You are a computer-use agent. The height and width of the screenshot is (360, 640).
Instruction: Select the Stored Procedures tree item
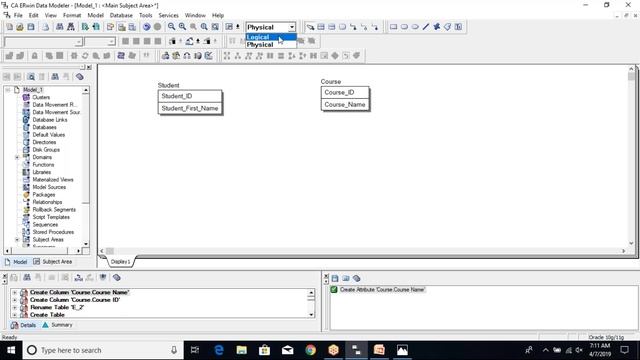pos(53,232)
